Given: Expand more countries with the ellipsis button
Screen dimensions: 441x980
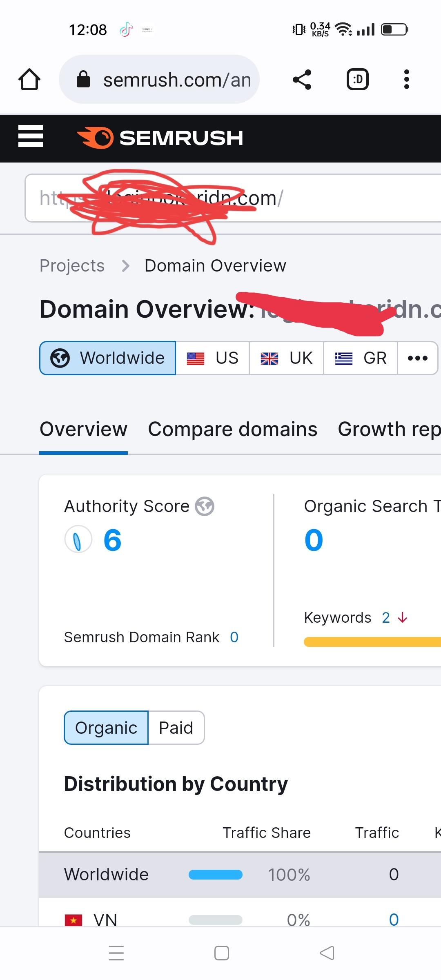Looking at the screenshot, I should [418, 358].
